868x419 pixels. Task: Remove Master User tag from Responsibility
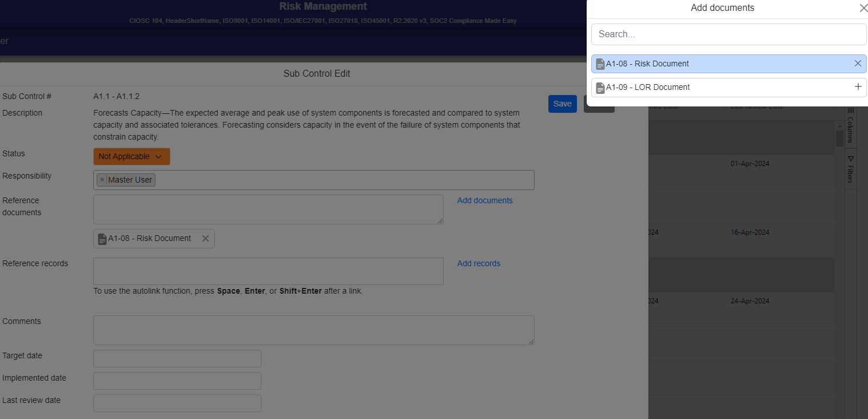(102, 180)
